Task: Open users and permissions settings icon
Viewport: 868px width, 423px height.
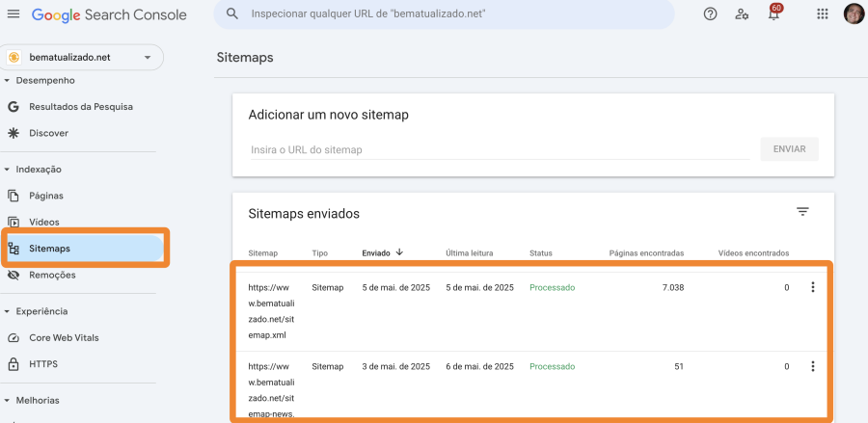Action: (742, 13)
